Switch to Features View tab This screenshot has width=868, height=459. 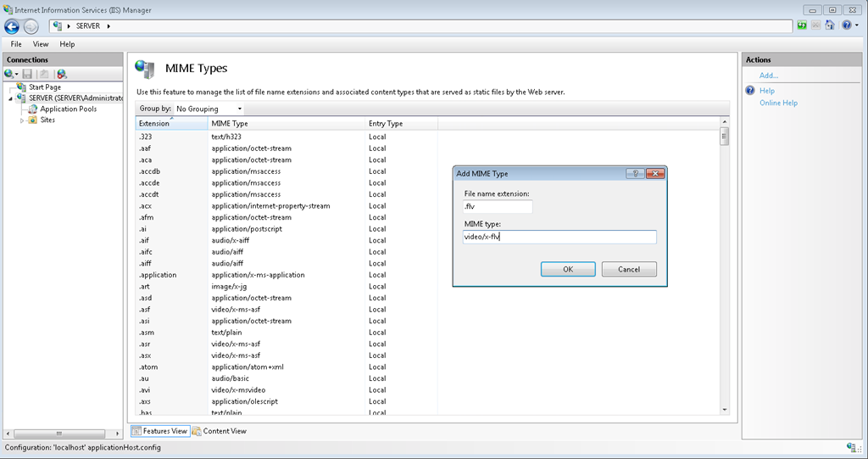pyautogui.click(x=160, y=431)
